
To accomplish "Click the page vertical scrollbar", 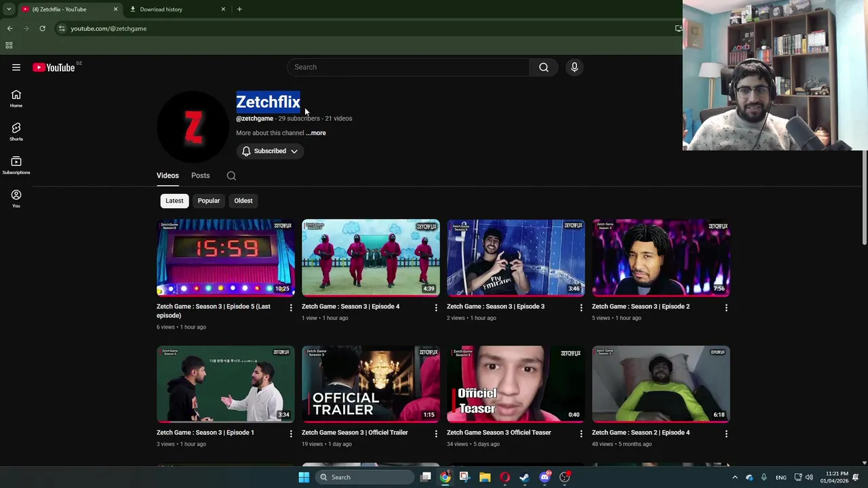I will 864,198.
